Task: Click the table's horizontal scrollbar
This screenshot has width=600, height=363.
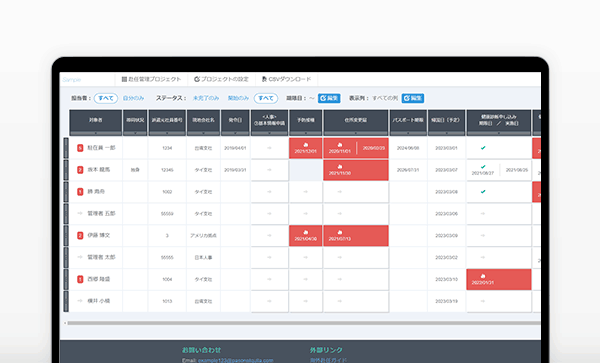Action: pyautogui.click(x=304, y=323)
